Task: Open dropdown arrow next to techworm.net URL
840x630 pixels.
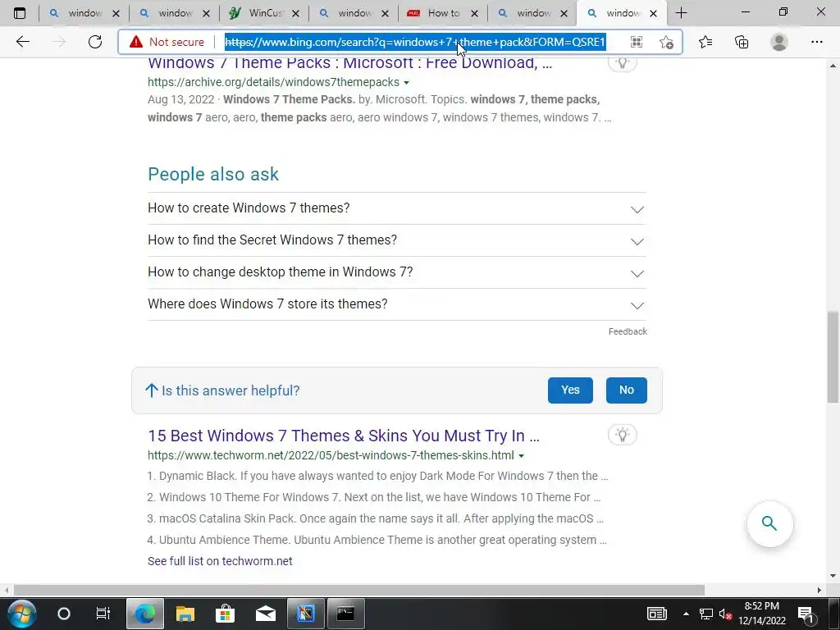Action: [521, 456]
